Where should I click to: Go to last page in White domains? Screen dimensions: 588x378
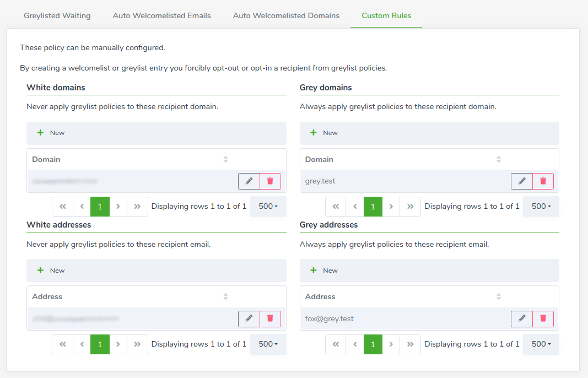[x=137, y=207]
